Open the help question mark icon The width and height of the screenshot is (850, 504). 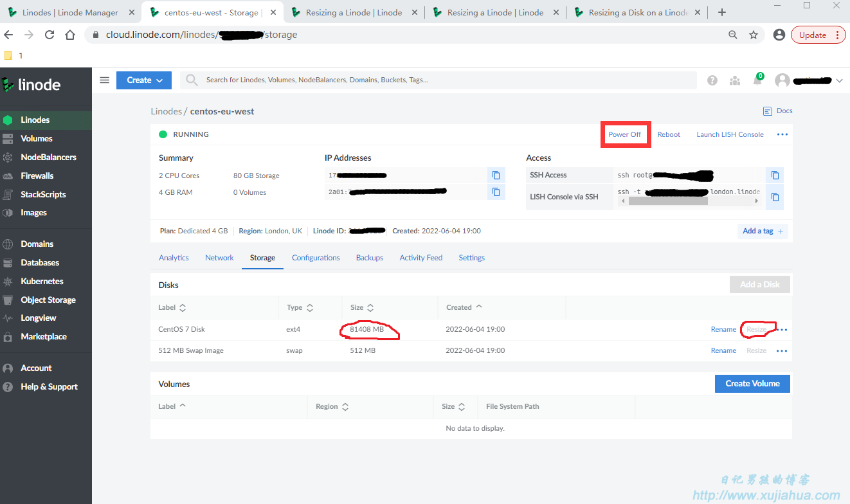click(712, 80)
